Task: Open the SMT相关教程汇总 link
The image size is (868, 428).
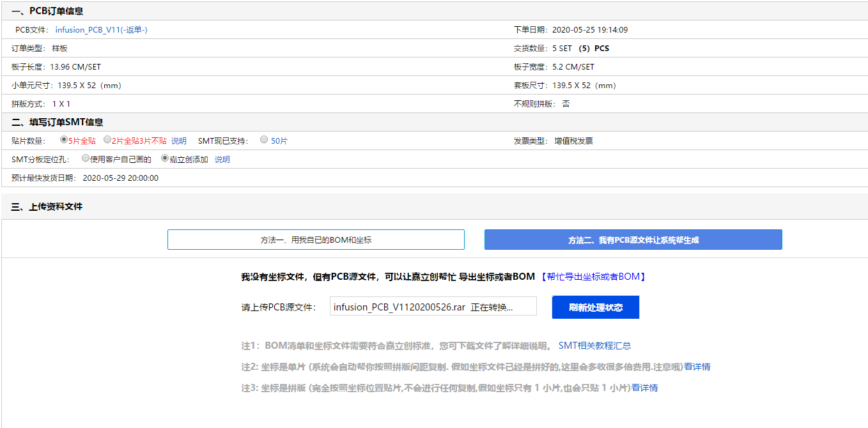Action: [x=594, y=346]
